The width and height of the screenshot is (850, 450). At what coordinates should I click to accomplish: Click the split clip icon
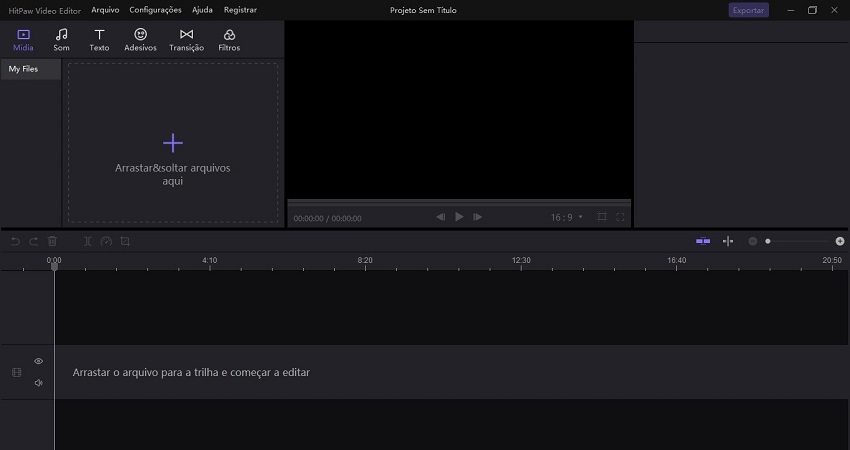click(x=87, y=241)
